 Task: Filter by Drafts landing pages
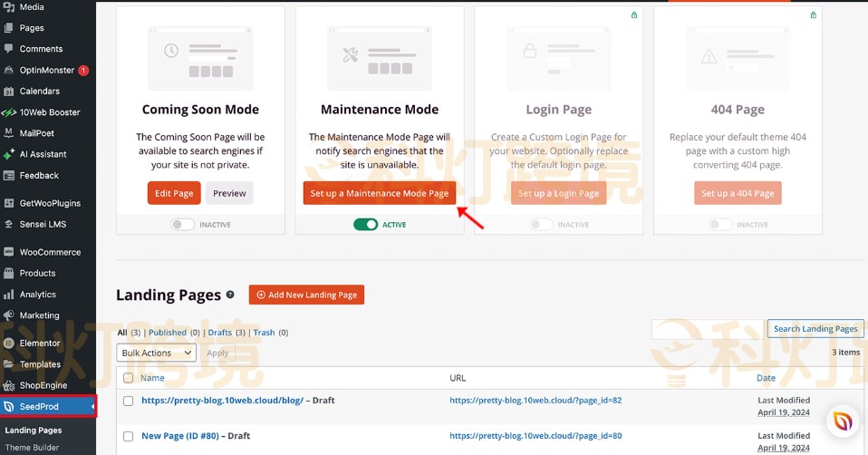pyautogui.click(x=220, y=333)
